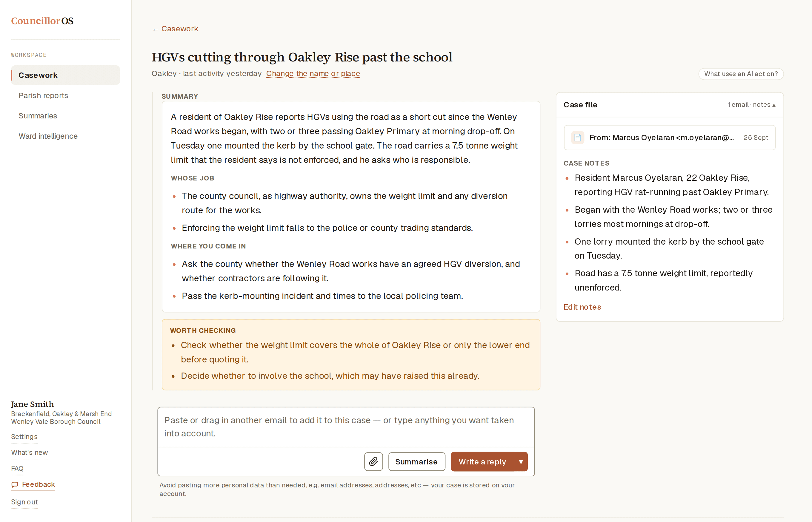Click the Feedback speech bubble icon
The image size is (812, 522).
click(15, 484)
